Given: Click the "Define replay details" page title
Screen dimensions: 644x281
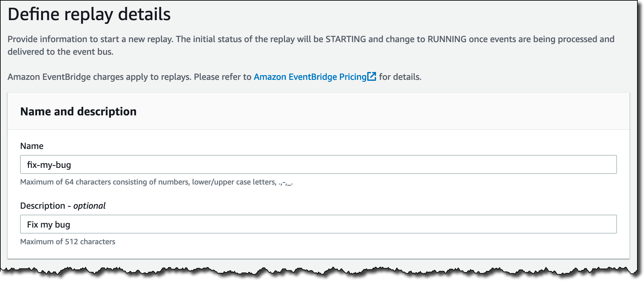Looking at the screenshot, I should tap(89, 14).
